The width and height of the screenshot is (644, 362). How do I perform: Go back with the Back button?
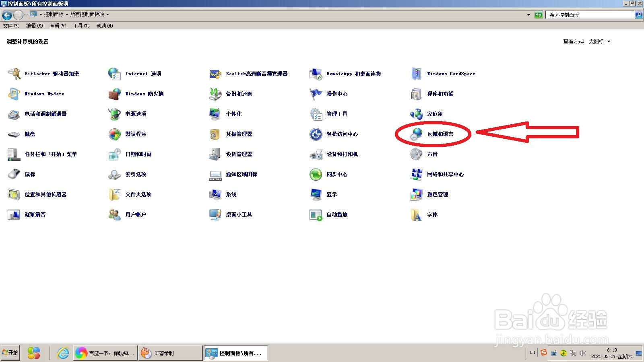tap(7, 15)
